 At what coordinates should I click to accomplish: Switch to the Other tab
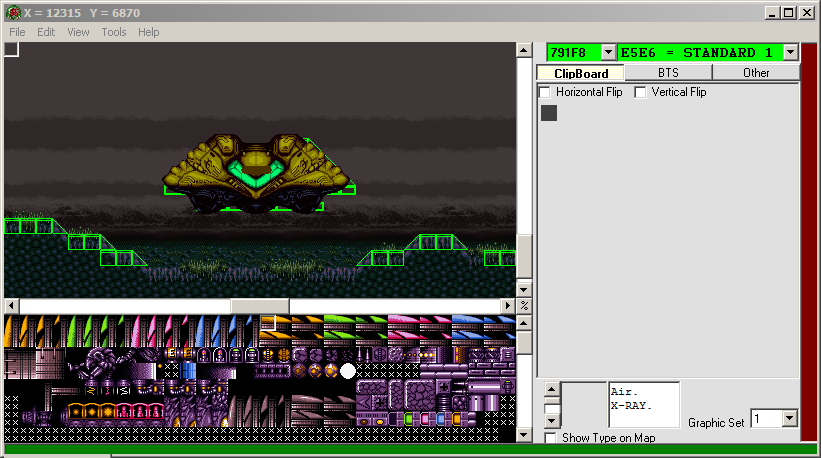tap(755, 73)
